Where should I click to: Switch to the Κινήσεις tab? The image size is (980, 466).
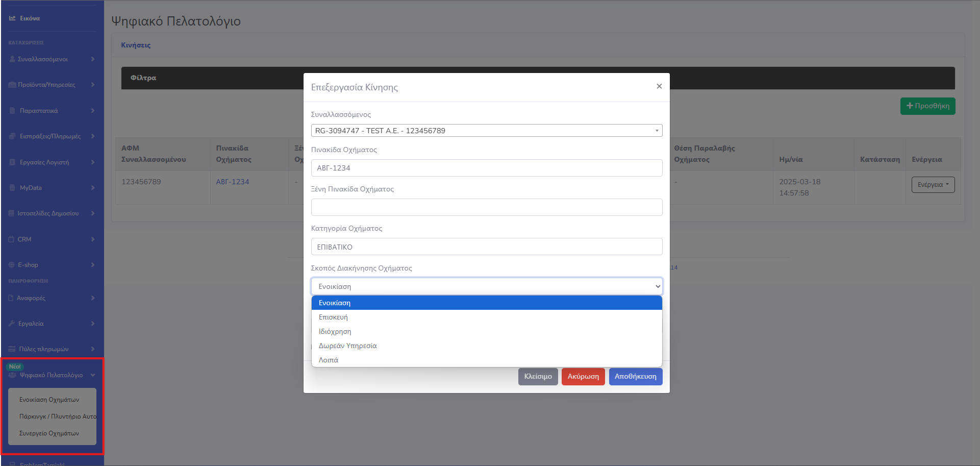tap(136, 45)
